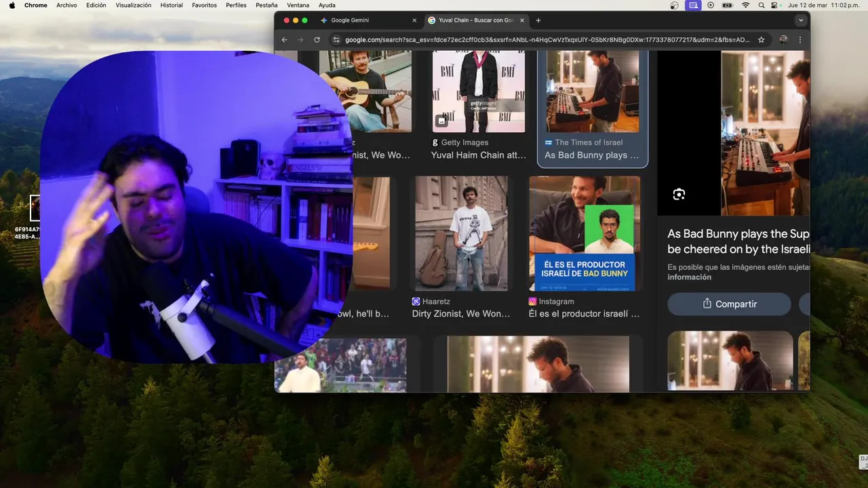The width and height of the screenshot is (868, 488).
Task: Click 'As Bad Bunny plays' result caption
Action: pyautogui.click(x=591, y=155)
